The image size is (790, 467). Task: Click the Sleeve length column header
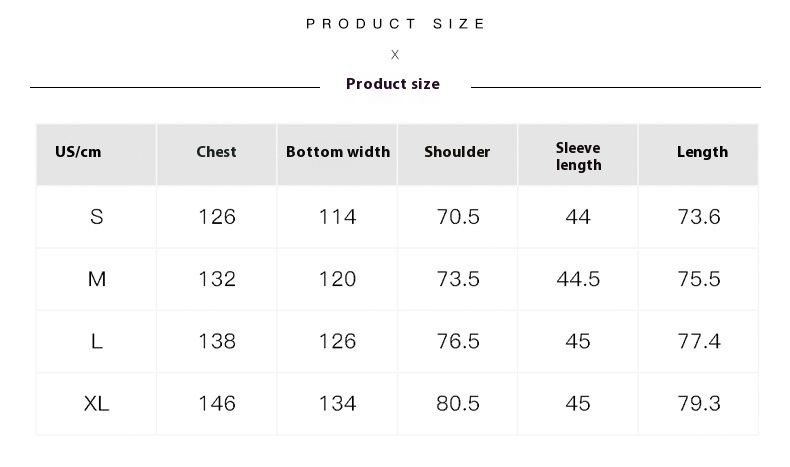pyautogui.click(x=578, y=156)
